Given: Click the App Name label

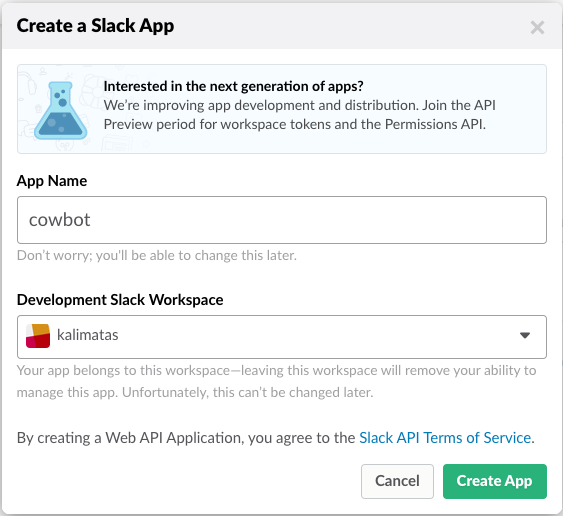Looking at the screenshot, I should tap(52, 181).
